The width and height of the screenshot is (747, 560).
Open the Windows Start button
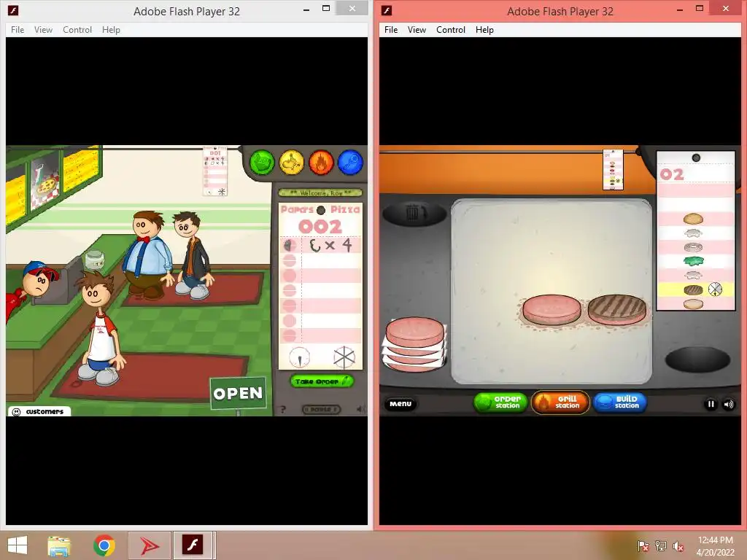(x=18, y=545)
